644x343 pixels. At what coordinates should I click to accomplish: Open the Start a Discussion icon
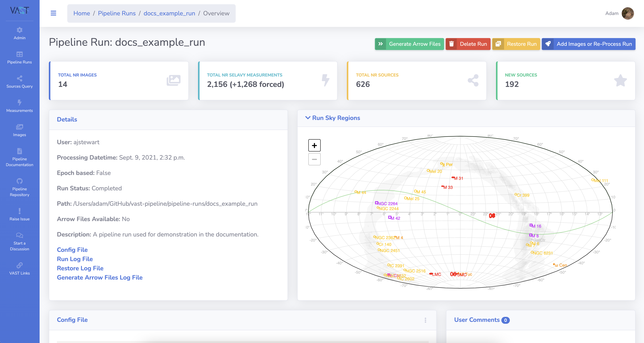point(19,235)
